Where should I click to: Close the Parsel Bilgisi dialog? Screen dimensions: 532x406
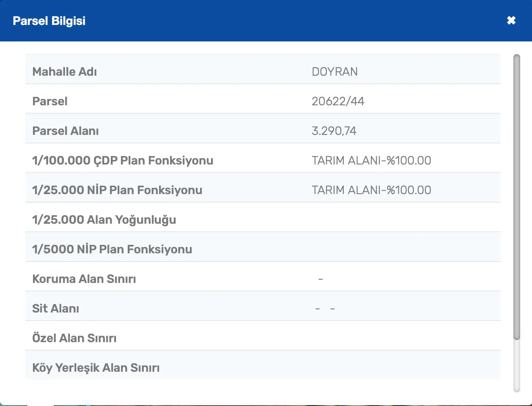[511, 20]
